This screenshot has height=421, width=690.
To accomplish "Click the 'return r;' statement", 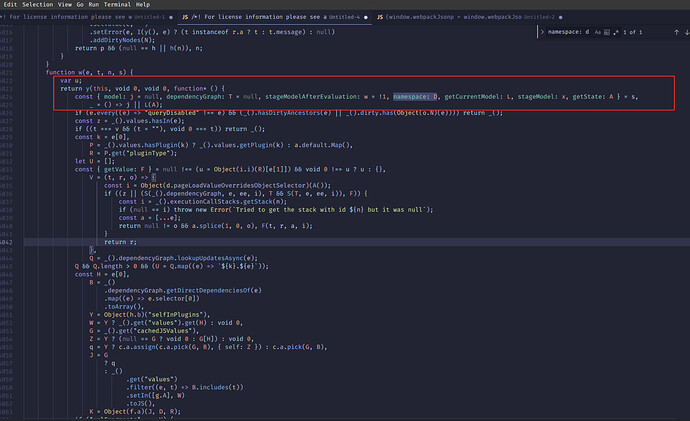I will pyautogui.click(x=120, y=242).
